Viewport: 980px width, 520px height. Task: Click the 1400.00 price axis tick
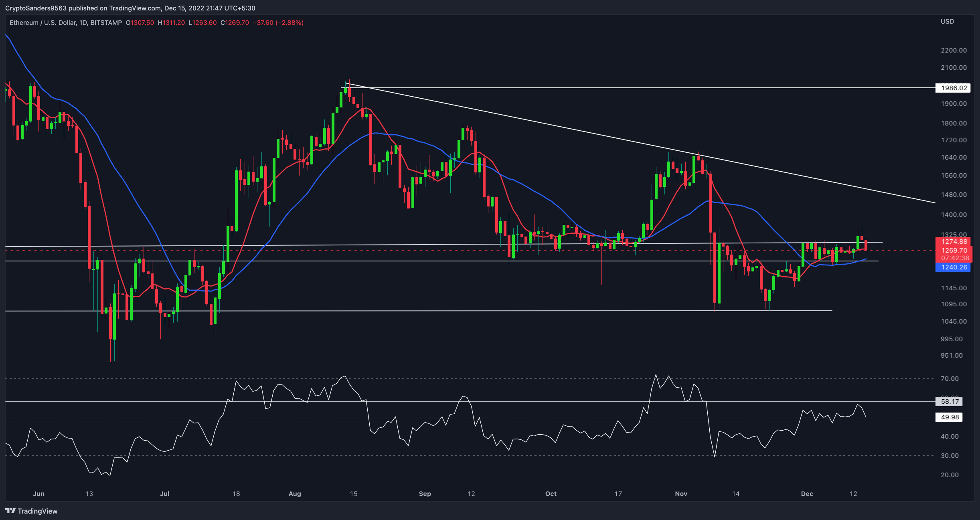(954, 214)
